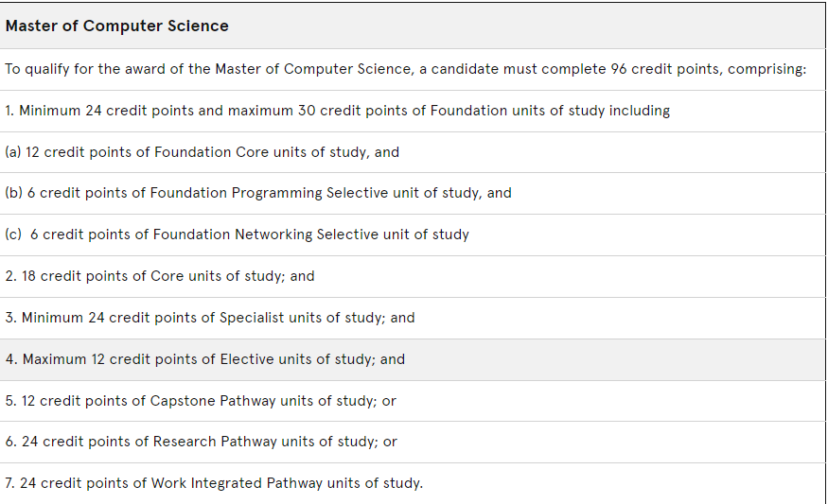Select the Work Integrated Pathway row
828x504 pixels.
413,483
